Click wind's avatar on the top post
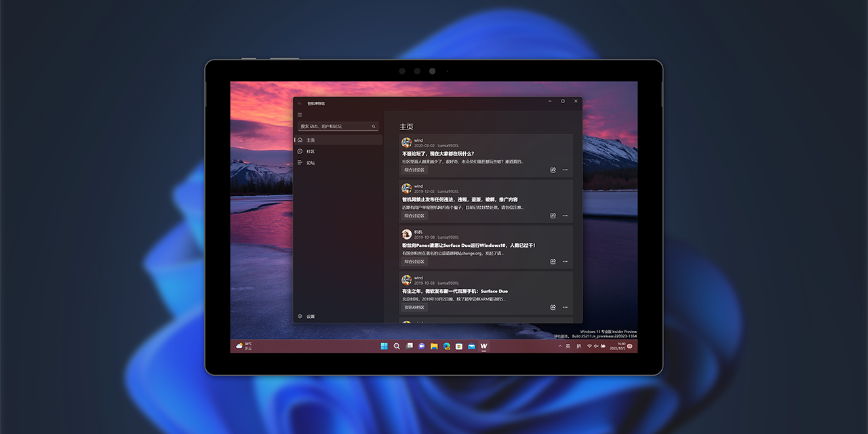The height and width of the screenshot is (434, 868). [406, 141]
